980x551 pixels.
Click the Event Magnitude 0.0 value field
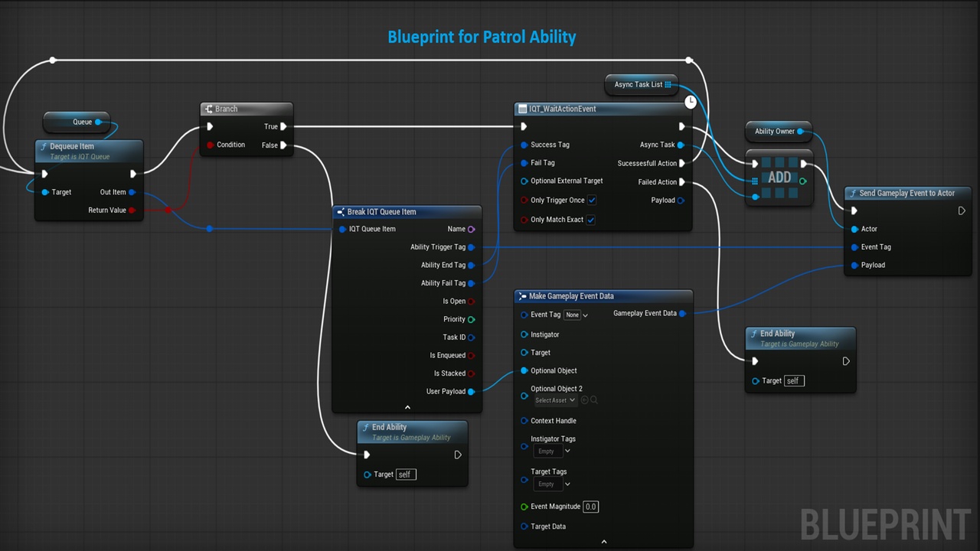(590, 507)
